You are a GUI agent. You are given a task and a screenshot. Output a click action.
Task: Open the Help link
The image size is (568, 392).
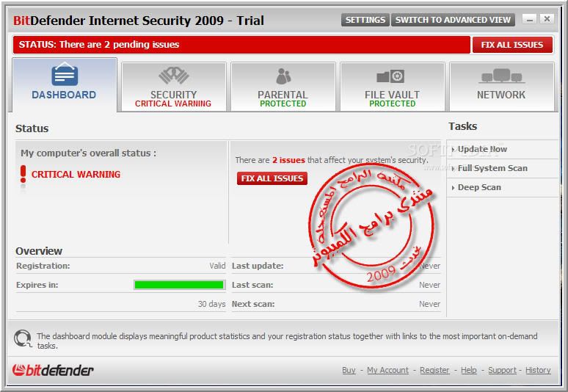pos(469,370)
